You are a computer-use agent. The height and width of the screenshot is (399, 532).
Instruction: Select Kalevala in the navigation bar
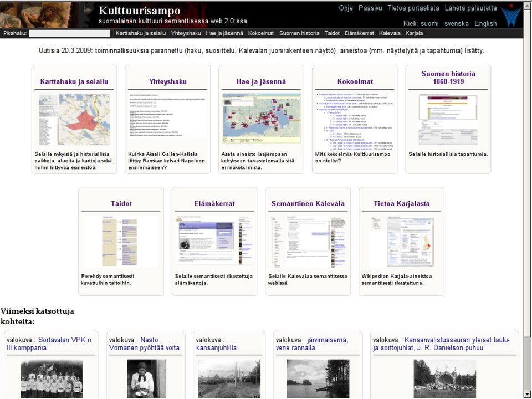(390, 33)
